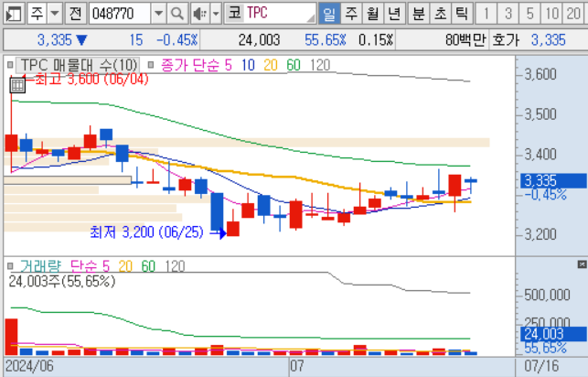Image resolution: width=588 pixels, height=377 pixels.
Task: Switch to the 초 second period tab
Action: (440, 14)
